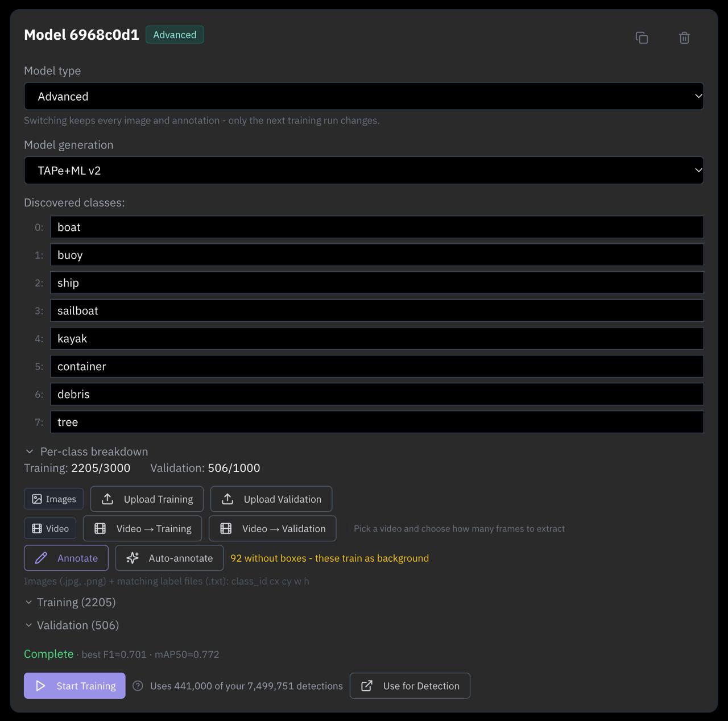Edit the class 2 ship field

pyautogui.click(x=377, y=283)
